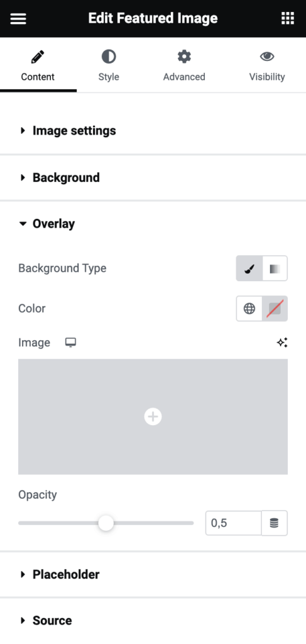The height and width of the screenshot is (644, 306).
Task: Select classic brush background type
Action: point(249,269)
